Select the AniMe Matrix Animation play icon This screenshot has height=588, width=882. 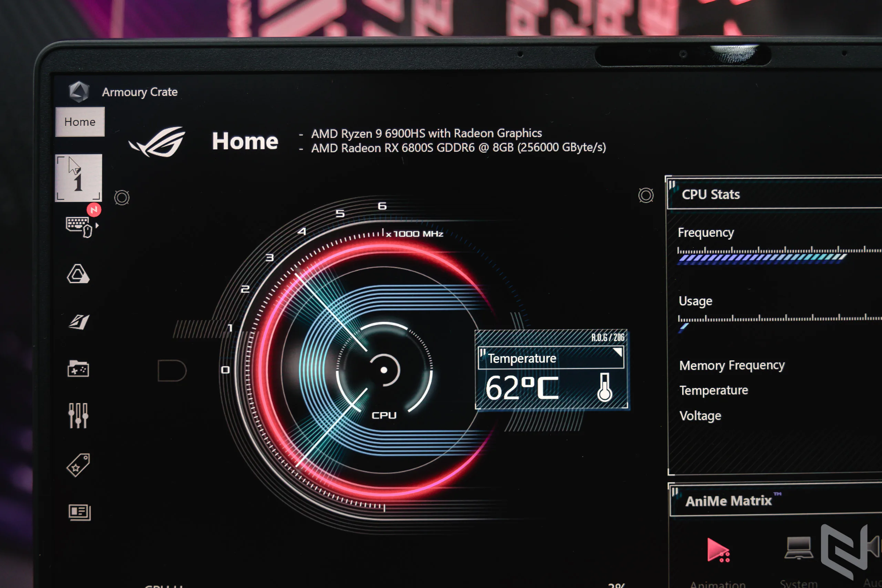click(718, 550)
